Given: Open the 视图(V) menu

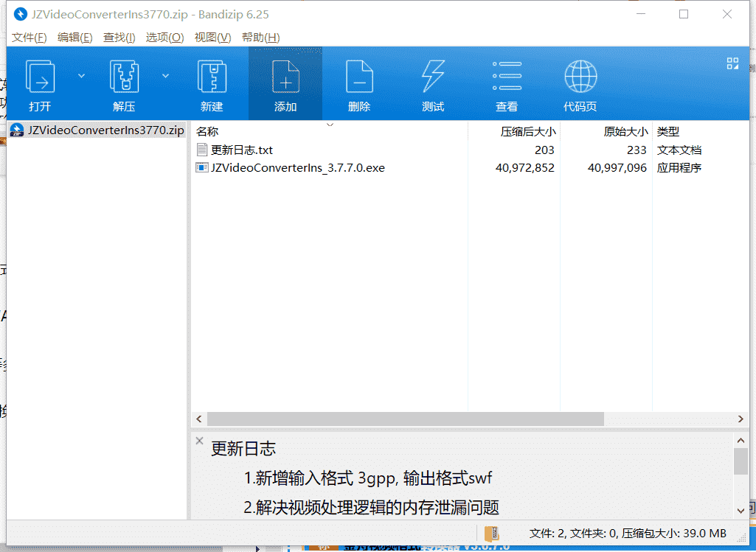Looking at the screenshot, I should (212, 38).
